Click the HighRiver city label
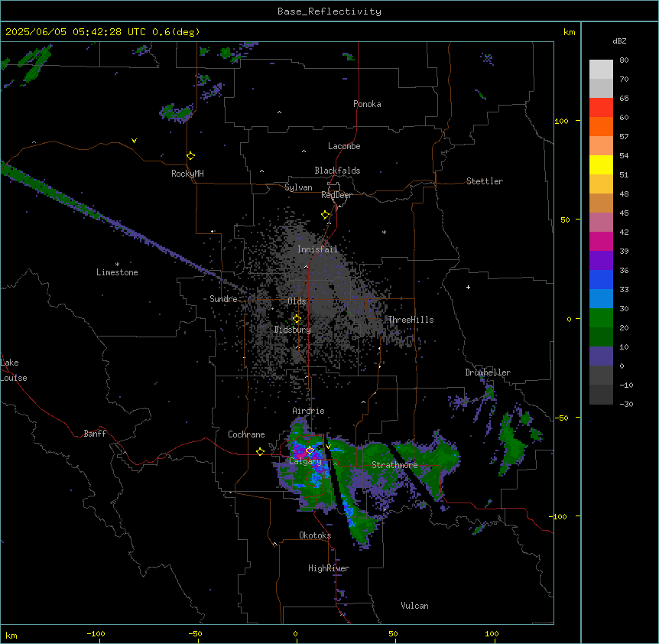This screenshot has width=659, height=644. point(329,568)
